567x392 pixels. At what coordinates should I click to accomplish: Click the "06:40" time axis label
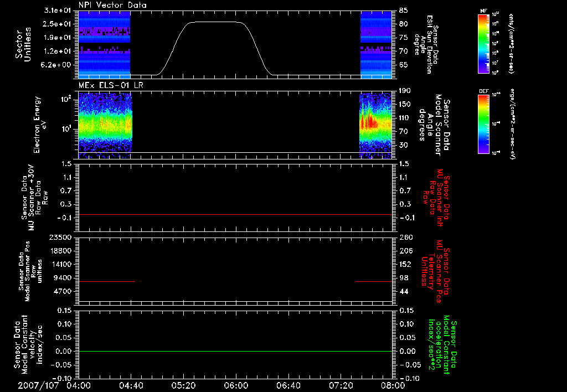coord(288,385)
